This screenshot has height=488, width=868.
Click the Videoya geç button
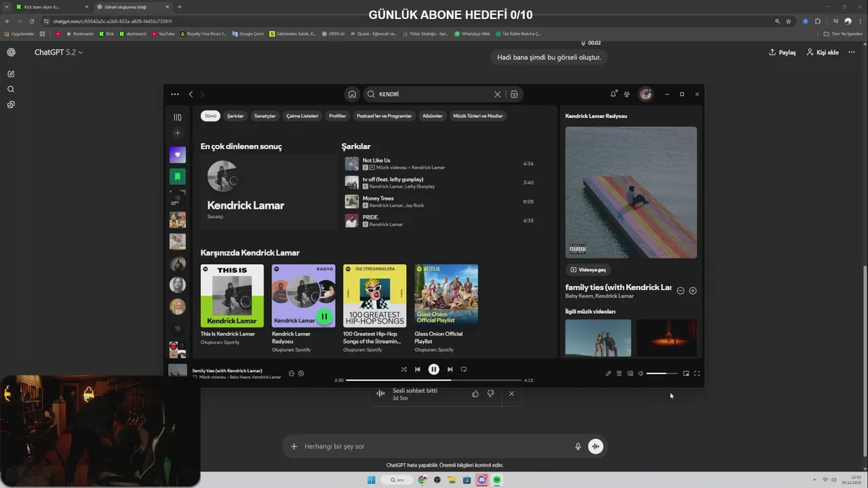[x=589, y=270]
